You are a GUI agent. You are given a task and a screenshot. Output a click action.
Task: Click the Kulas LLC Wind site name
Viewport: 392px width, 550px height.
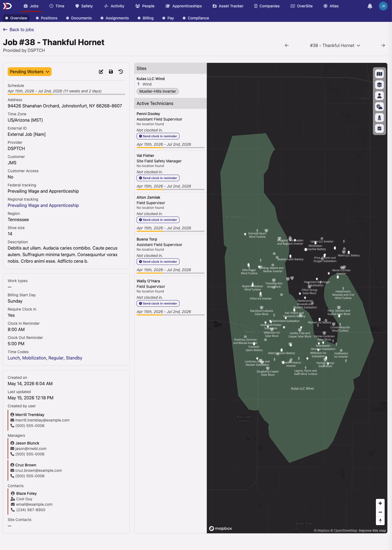tap(151, 79)
